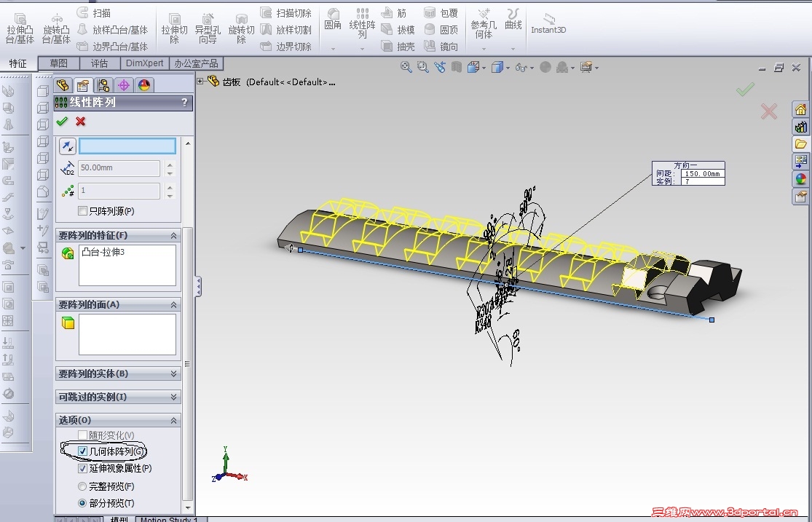Open 圆角 fillet dropdown arrow
Viewport: 812px width, 522px height.
pyautogui.click(x=333, y=49)
